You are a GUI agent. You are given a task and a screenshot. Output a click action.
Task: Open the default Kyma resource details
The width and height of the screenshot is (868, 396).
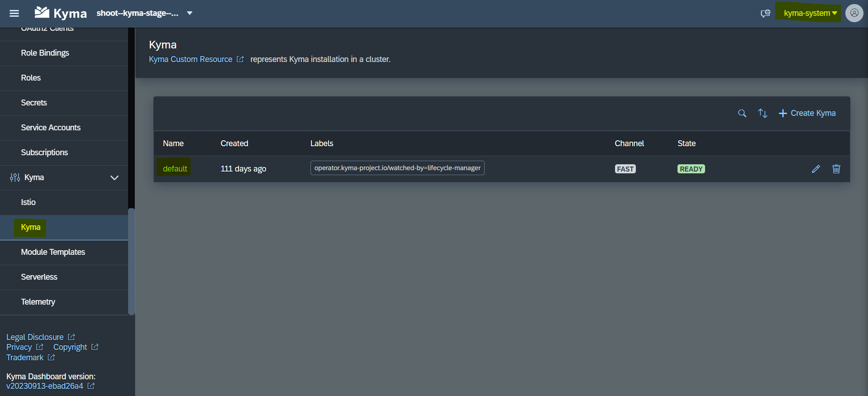point(175,169)
